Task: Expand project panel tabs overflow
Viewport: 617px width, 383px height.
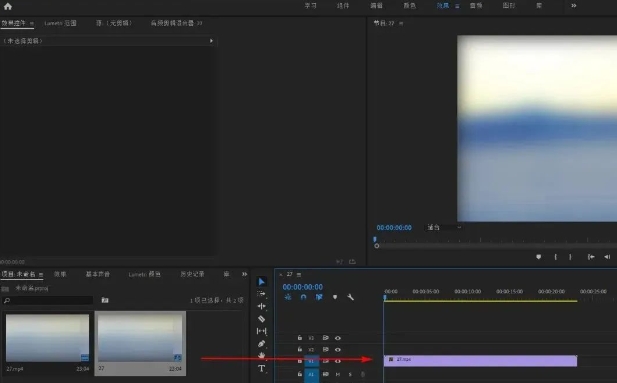Action: click(x=244, y=274)
